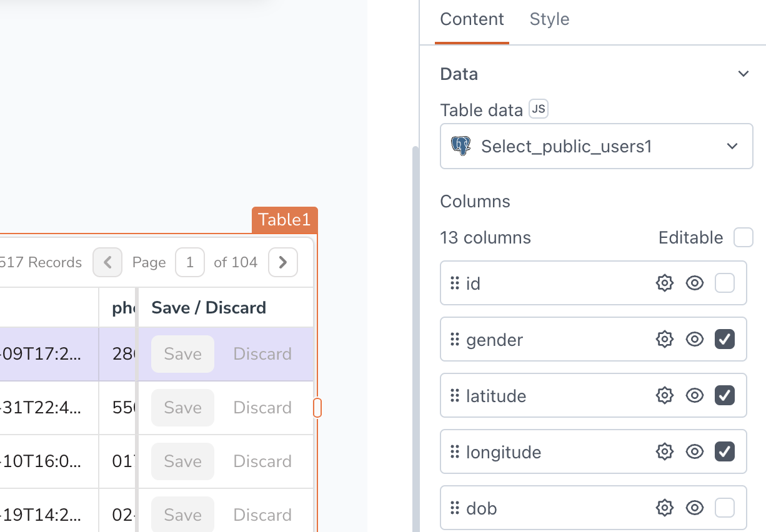Click the date cell ending 09T17:2...
The width and height of the screenshot is (766, 532).
tap(49, 354)
